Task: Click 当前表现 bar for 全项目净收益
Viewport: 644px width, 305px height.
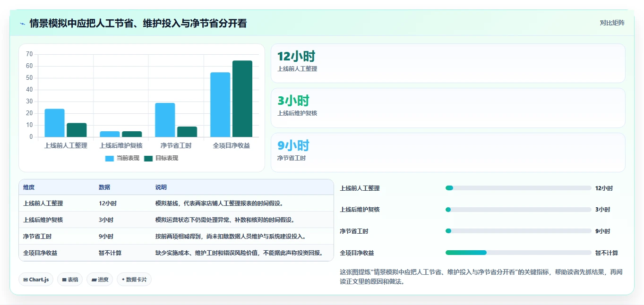Action: 220,105
